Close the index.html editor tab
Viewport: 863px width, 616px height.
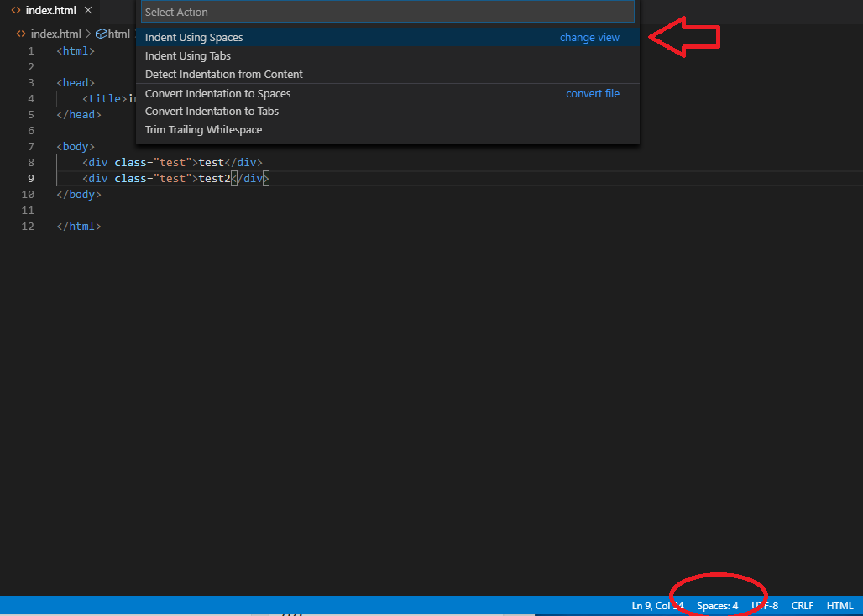[88, 10]
